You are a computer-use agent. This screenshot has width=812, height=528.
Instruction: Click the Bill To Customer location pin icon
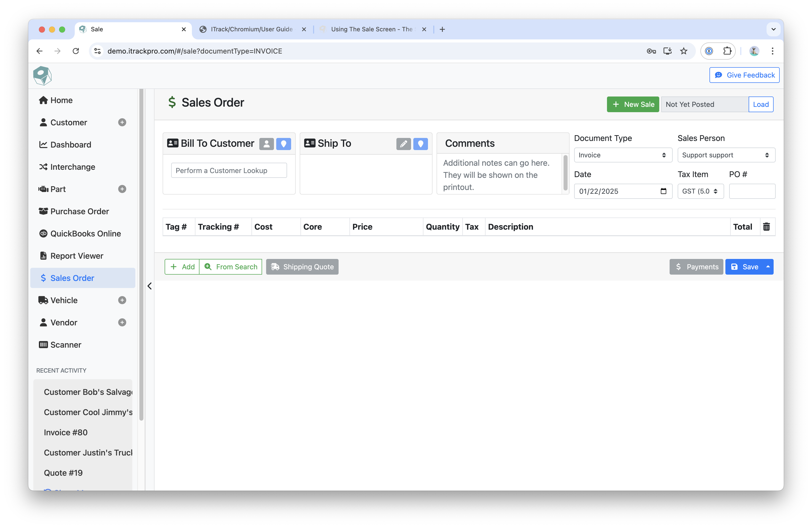click(x=283, y=144)
